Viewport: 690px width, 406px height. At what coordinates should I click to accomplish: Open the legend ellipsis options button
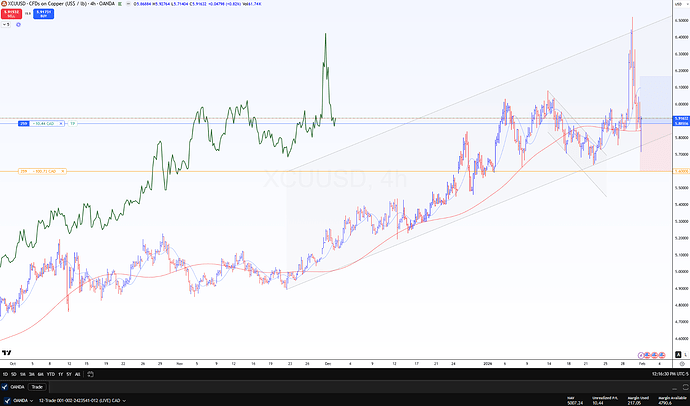pyautogui.click(x=127, y=4)
